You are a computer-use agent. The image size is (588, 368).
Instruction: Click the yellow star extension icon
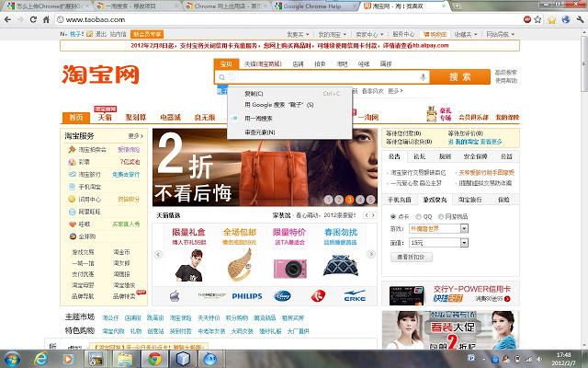tap(551, 19)
